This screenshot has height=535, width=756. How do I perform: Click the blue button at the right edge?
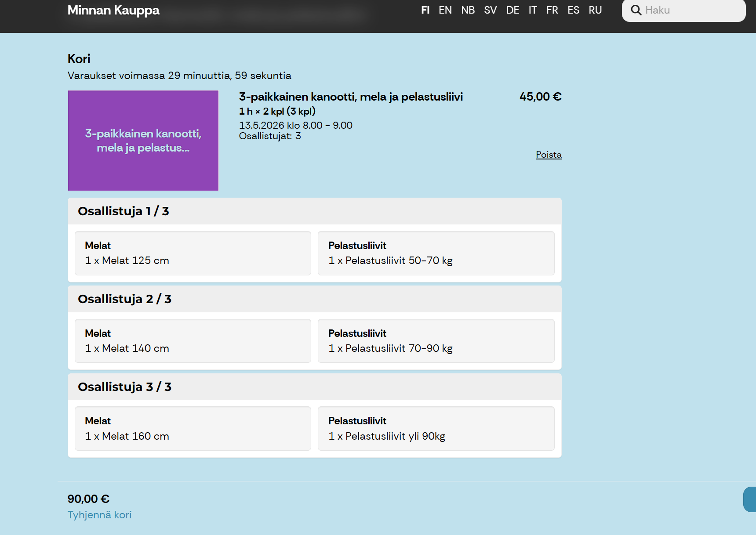point(750,499)
